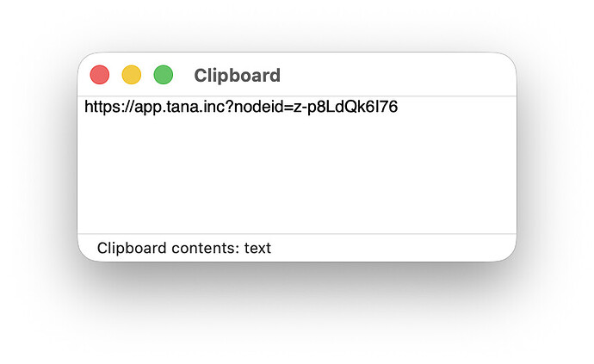Click the copied Tana URL text
594x364 pixels.
(241, 108)
